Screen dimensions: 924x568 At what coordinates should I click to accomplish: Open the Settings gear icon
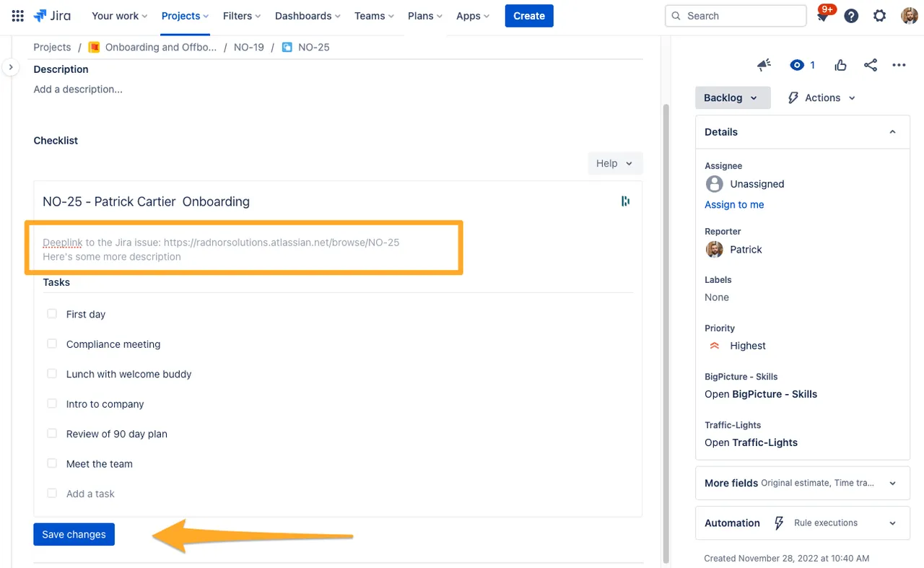879,16
